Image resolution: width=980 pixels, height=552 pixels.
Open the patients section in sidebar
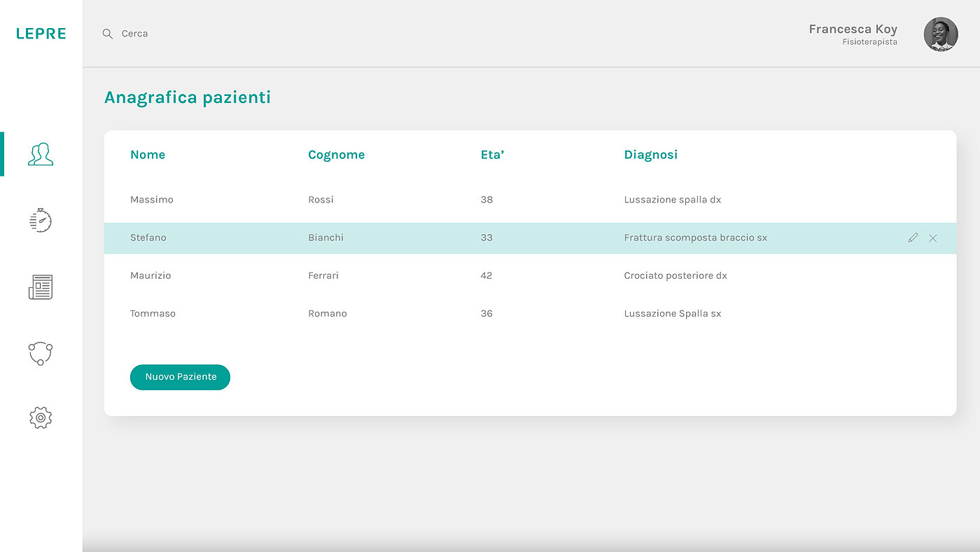coord(41,154)
